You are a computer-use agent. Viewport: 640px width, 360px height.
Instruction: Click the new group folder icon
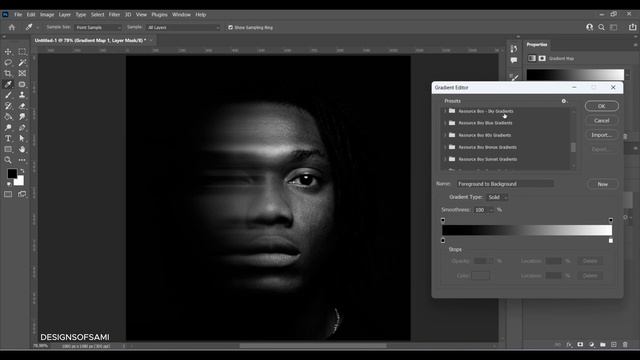pyautogui.click(x=602, y=344)
